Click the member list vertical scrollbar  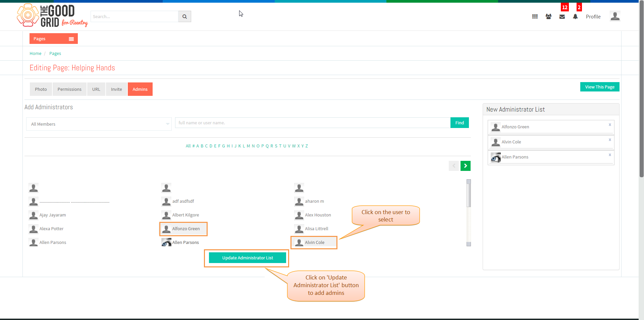469,213
